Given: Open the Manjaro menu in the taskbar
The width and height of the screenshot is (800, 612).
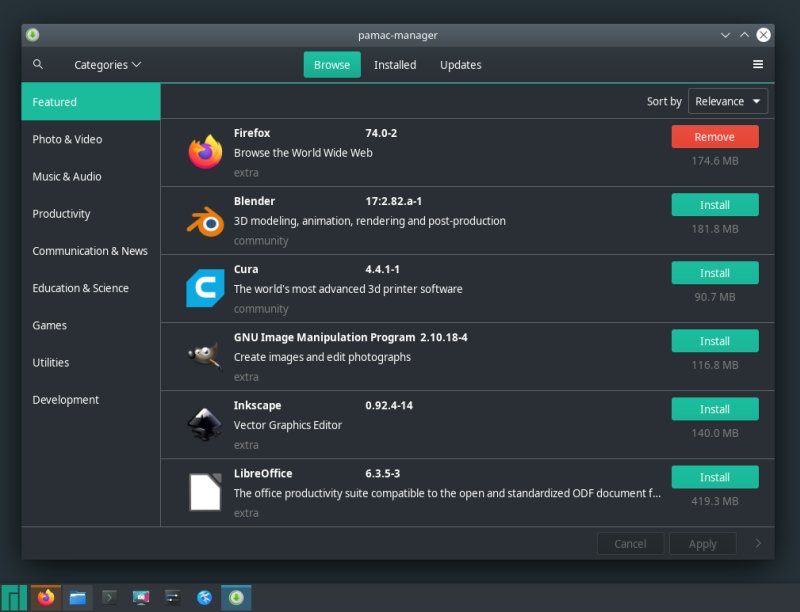Looking at the screenshot, I should (x=13, y=597).
